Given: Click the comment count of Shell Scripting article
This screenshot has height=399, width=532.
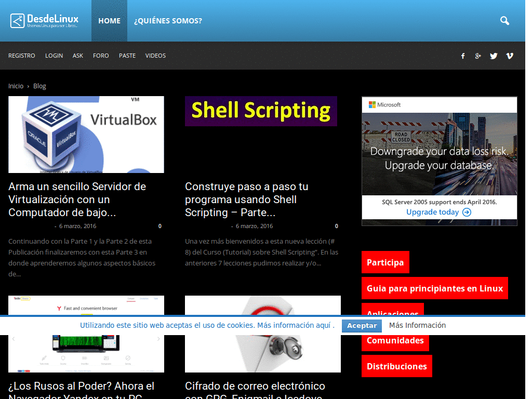Looking at the screenshot, I should tap(337, 226).
